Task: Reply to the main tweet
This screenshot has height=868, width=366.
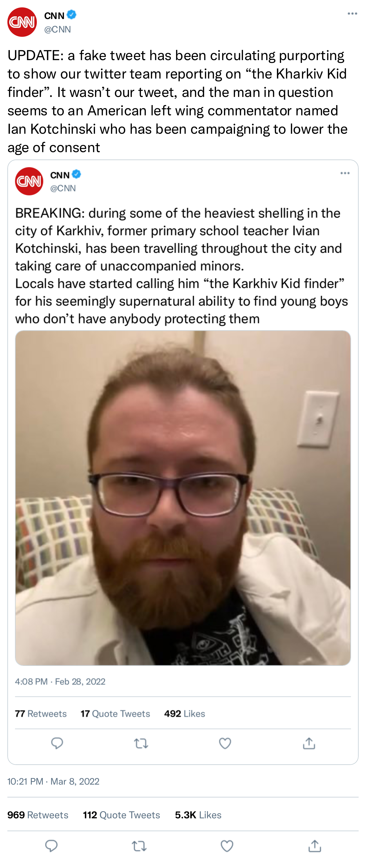Action: pos(51,846)
